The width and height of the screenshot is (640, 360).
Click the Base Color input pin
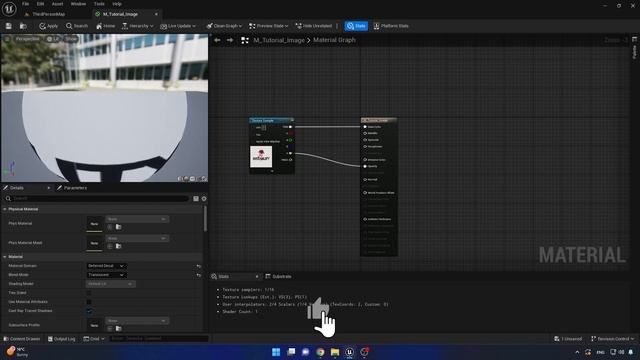click(x=365, y=127)
